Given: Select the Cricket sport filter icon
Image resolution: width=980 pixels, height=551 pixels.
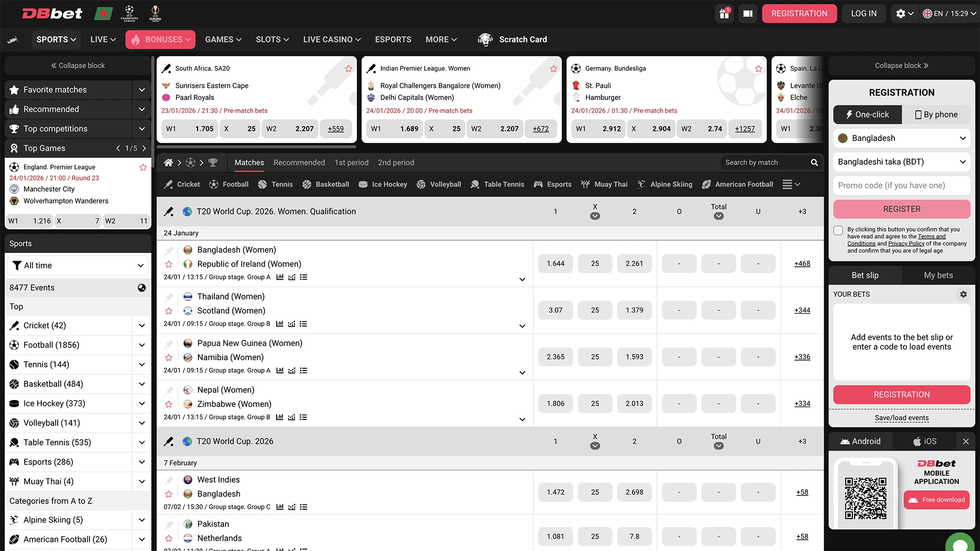Looking at the screenshot, I should tap(168, 184).
